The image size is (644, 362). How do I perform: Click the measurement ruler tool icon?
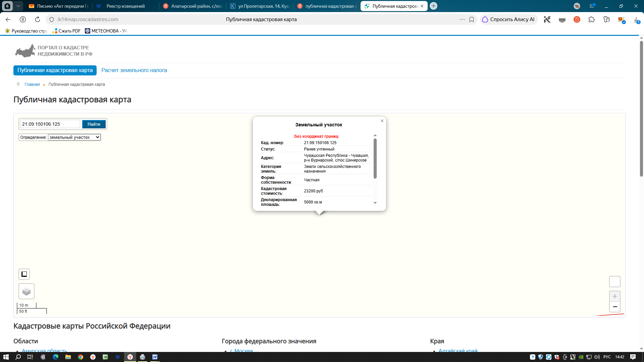24,274
